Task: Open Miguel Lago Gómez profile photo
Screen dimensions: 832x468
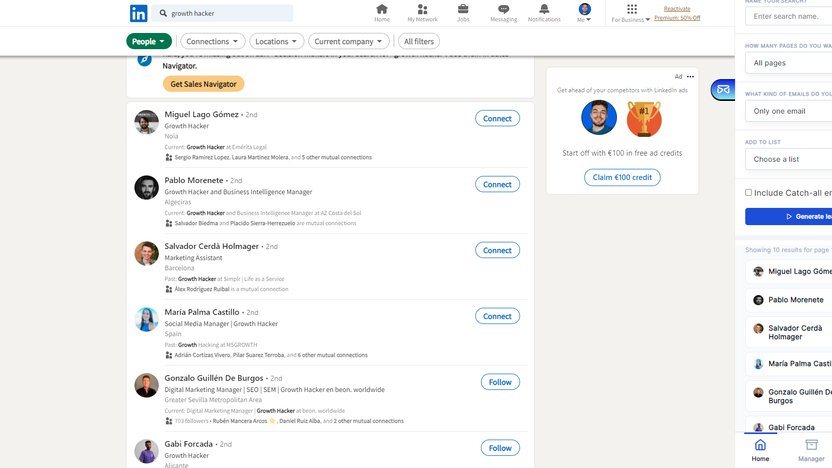Action: [x=146, y=122]
